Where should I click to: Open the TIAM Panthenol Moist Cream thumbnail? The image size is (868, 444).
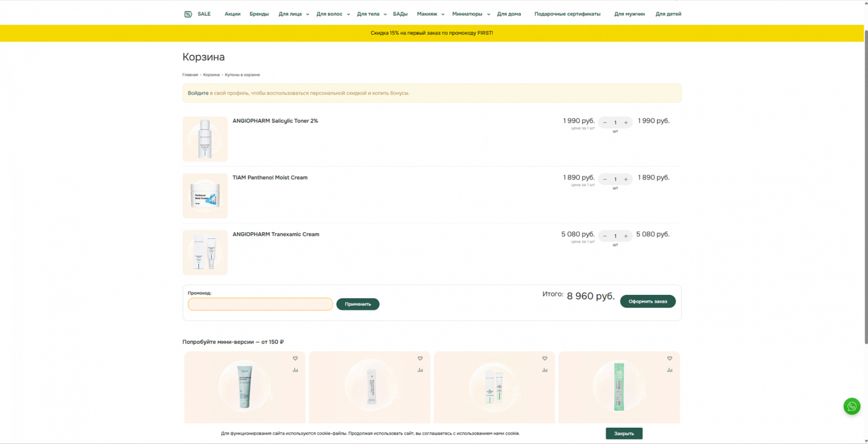(x=205, y=196)
